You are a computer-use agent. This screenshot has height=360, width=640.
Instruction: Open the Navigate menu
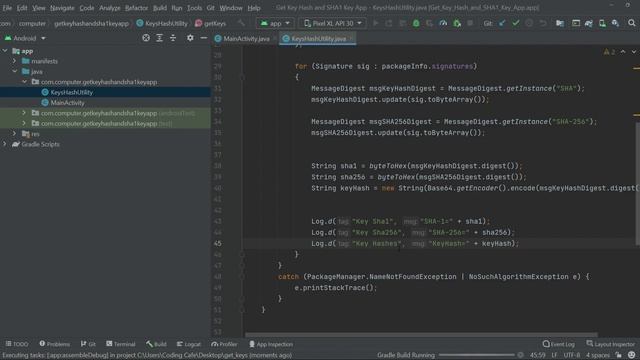tap(62, 8)
